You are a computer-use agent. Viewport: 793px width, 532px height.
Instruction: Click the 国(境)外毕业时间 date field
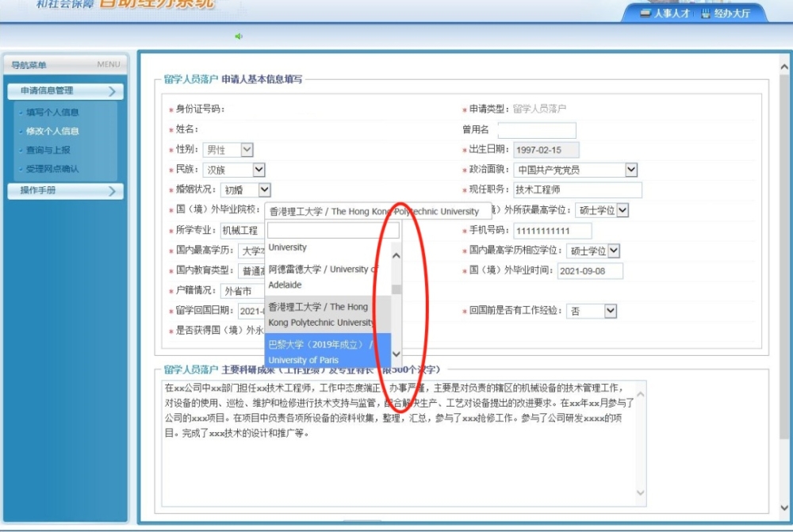pos(590,271)
